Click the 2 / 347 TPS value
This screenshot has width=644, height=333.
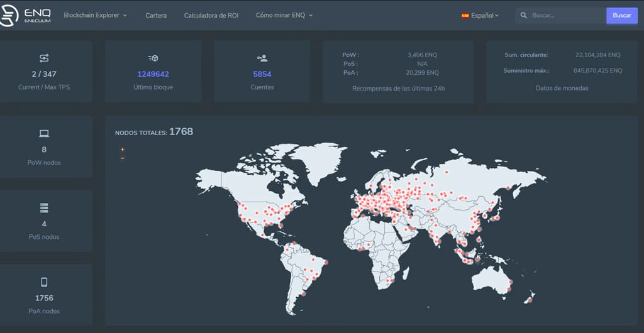coord(44,74)
